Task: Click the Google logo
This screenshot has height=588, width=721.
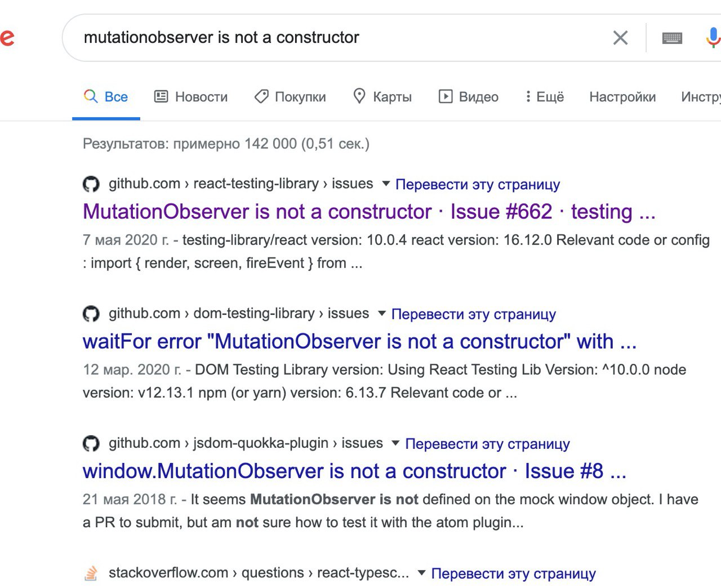Action: pyautogui.click(x=7, y=38)
